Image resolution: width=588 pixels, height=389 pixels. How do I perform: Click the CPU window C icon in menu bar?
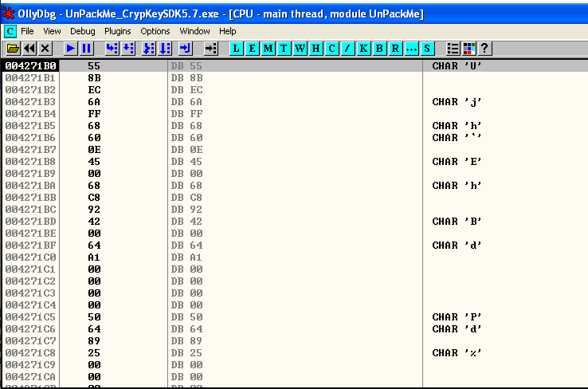10,31
